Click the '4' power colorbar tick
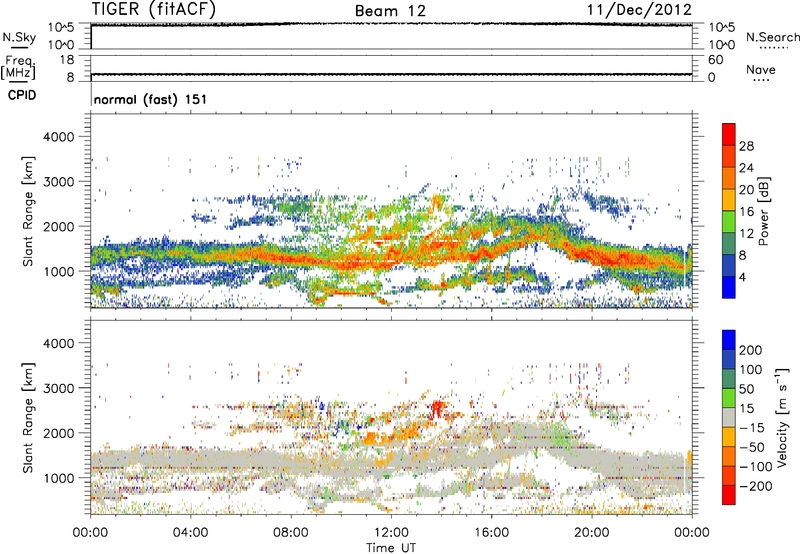Viewport: 800px width, 554px height. tap(743, 277)
